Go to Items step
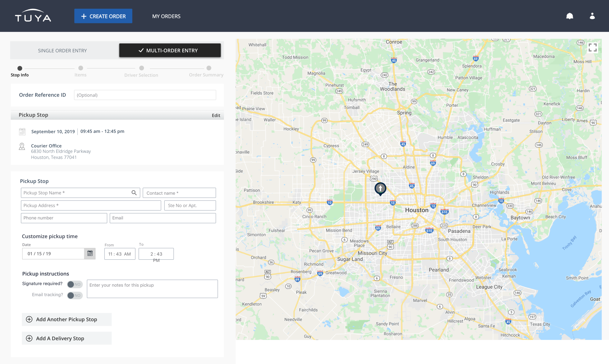 pyautogui.click(x=80, y=71)
